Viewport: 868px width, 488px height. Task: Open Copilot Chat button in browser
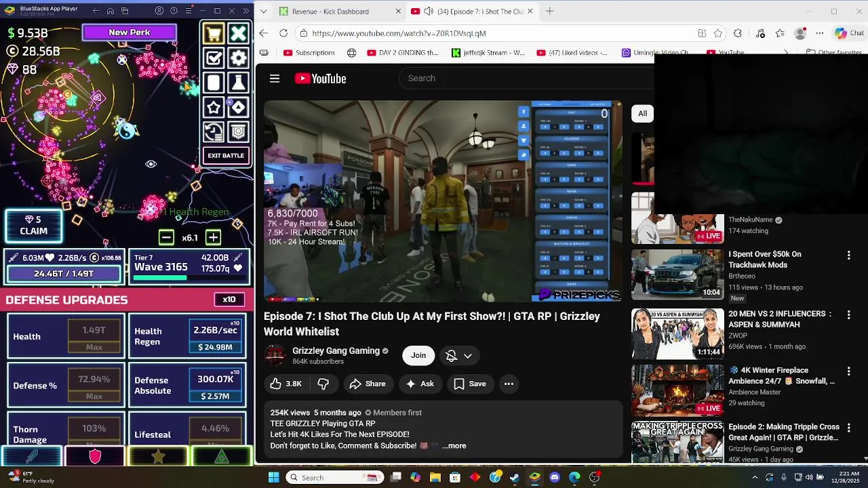[850, 33]
